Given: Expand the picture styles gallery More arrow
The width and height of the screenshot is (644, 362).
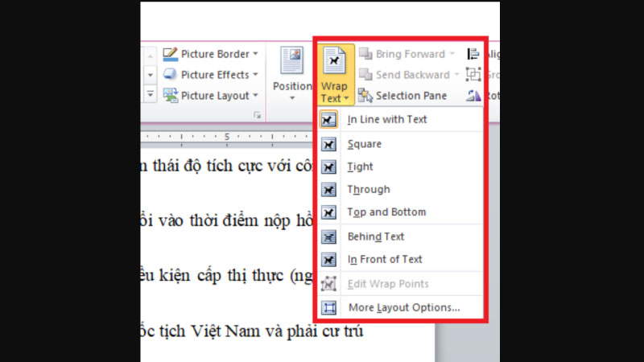Looking at the screenshot, I should [x=150, y=95].
